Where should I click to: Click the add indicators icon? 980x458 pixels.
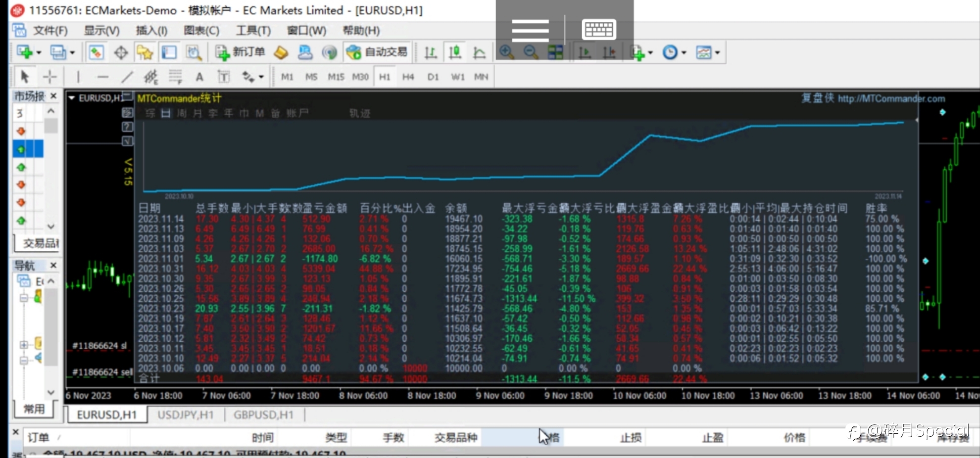[x=637, y=52]
